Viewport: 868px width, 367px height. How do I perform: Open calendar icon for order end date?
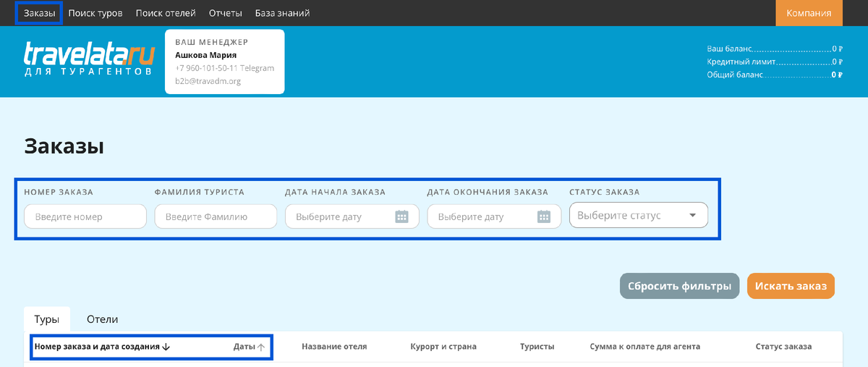click(545, 216)
